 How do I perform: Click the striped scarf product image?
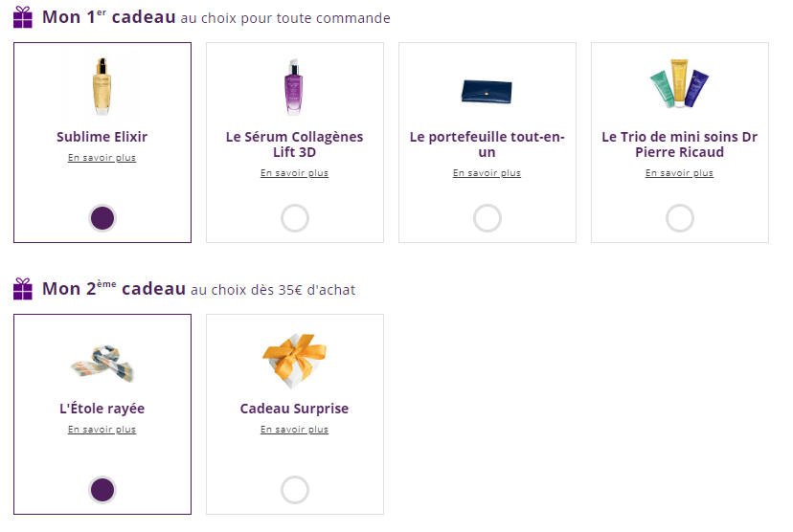102,363
